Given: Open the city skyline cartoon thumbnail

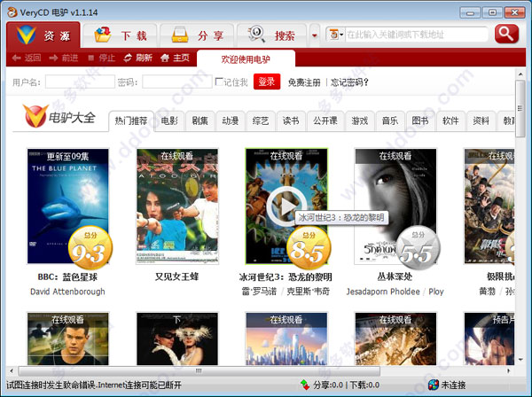Looking at the screenshot, I should click(x=286, y=339).
